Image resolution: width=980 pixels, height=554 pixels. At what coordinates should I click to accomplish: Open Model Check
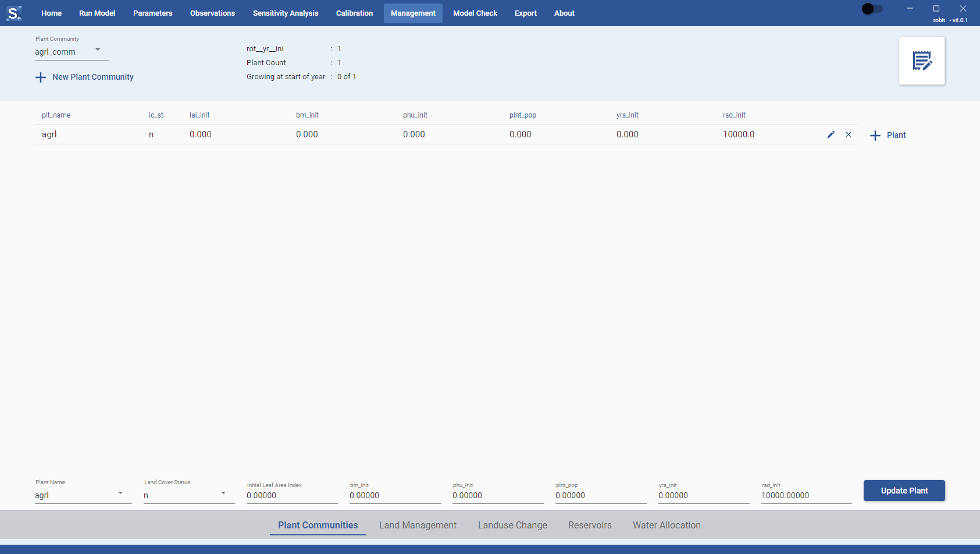coord(475,13)
